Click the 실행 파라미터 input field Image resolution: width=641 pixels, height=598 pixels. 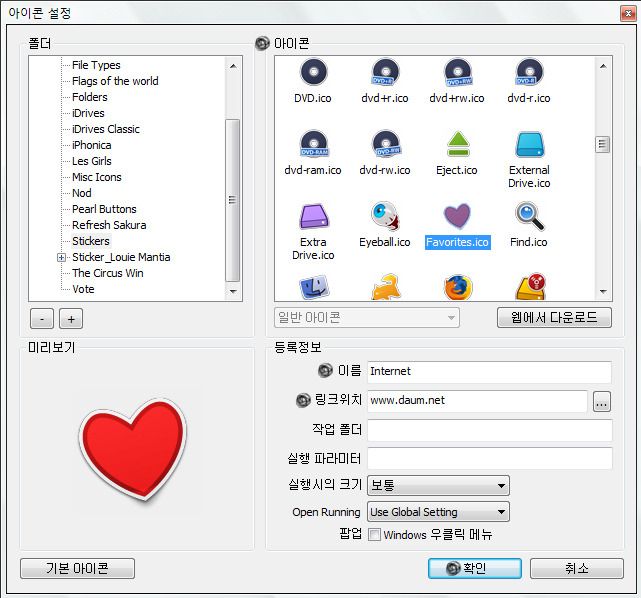click(489, 458)
